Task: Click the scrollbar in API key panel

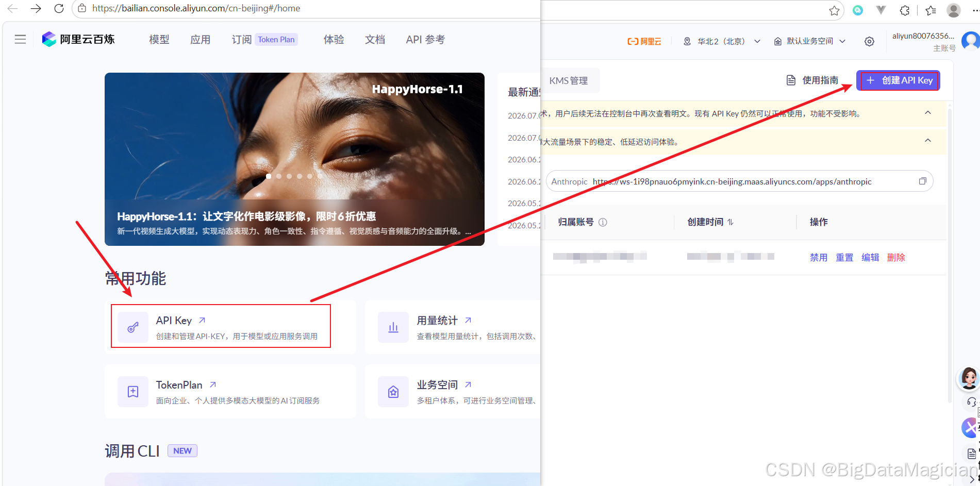Action: click(x=950, y=255)
